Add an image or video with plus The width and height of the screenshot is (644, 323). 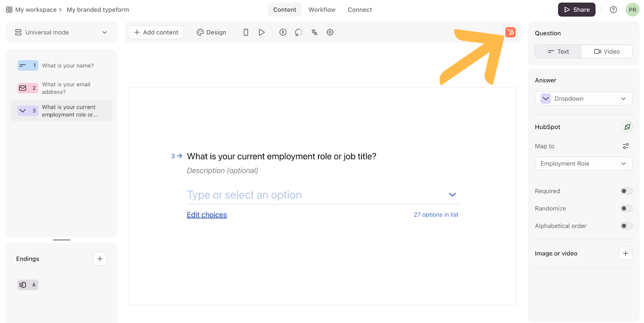point(625,253)
